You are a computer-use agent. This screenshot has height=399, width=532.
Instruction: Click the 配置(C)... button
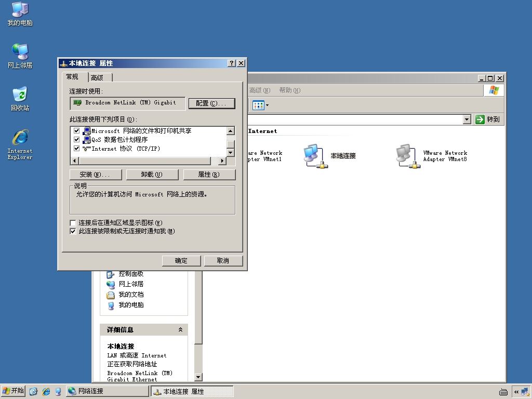point(211,103)
